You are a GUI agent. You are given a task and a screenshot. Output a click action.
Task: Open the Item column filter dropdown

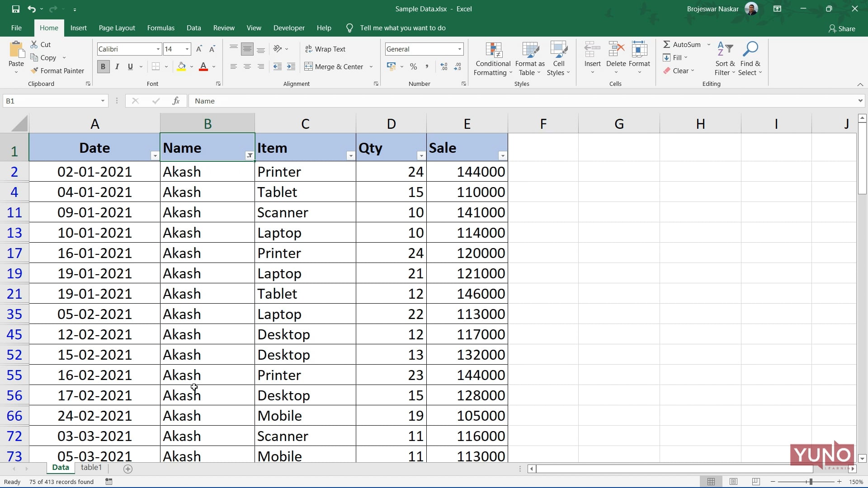350,155
